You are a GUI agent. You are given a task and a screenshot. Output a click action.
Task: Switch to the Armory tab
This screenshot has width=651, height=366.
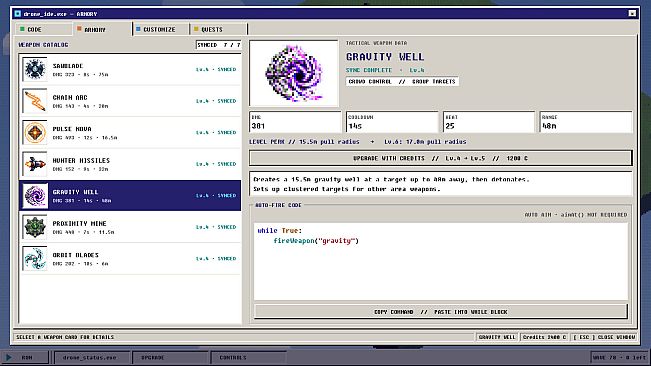[103, 29]
